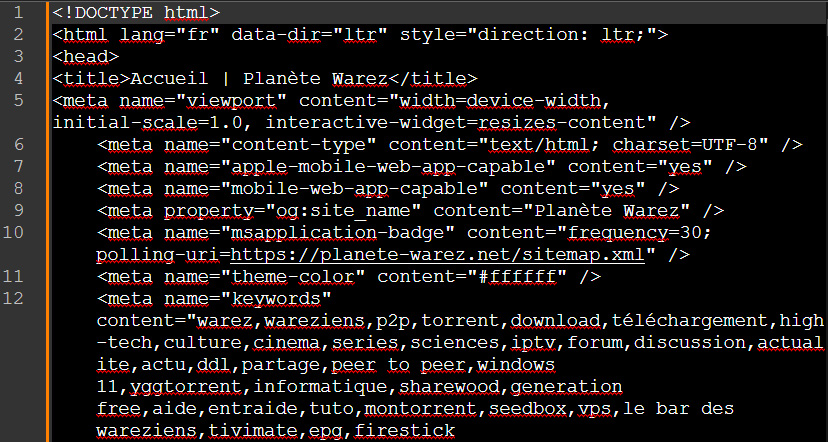Click the <head> tag
This screenshot has height=442, width=828.
coord(86,57)
